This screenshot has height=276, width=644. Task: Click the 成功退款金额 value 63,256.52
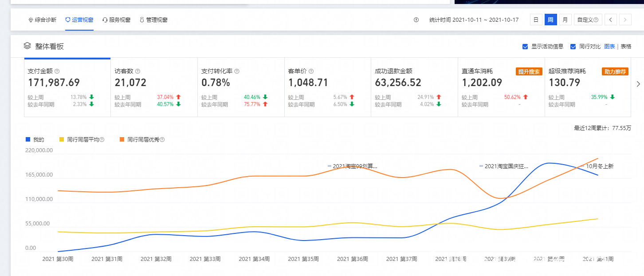tap(398, 83)
